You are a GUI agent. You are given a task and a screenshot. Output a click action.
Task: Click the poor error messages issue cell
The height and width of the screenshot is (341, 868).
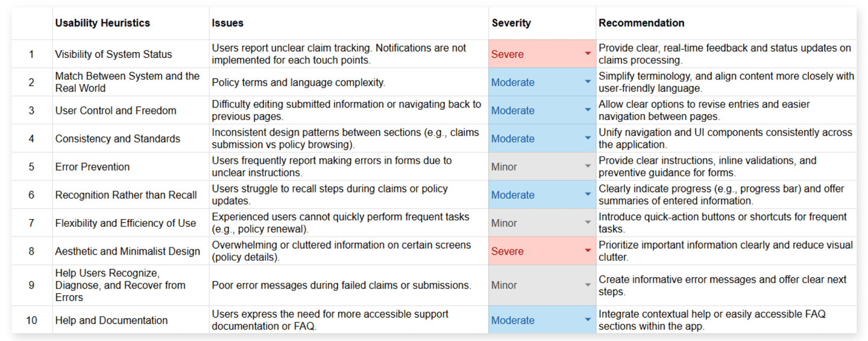[x=341, y=285]
